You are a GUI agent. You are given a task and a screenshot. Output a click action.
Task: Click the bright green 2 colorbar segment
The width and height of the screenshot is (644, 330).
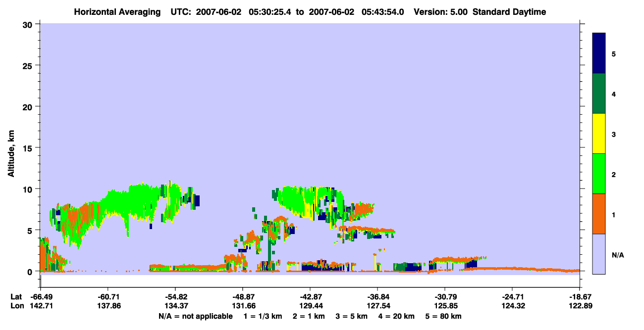pos(599,174)
